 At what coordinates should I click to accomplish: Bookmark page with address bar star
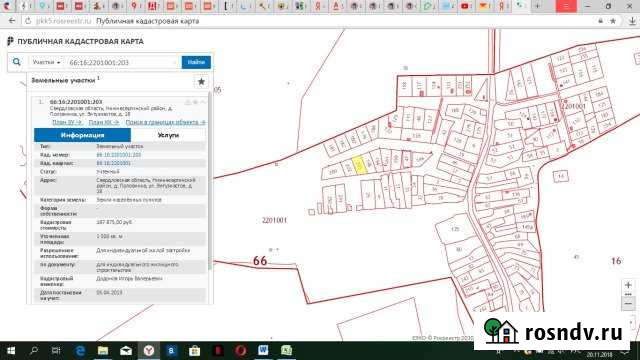coord(613,21)
